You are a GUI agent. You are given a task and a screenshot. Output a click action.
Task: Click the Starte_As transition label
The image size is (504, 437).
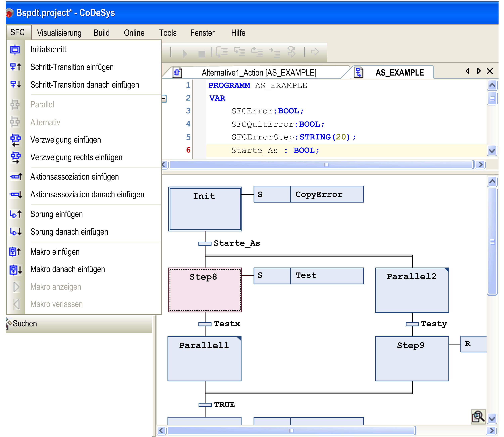pos(237,243)
